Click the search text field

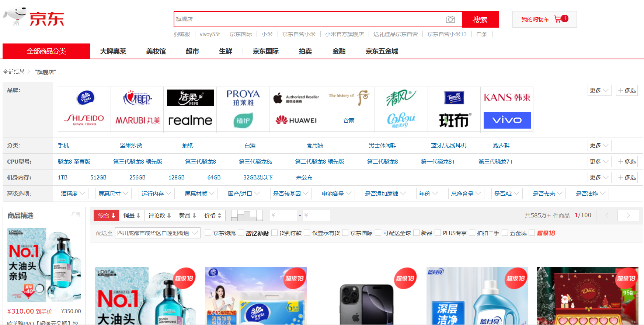310,19
